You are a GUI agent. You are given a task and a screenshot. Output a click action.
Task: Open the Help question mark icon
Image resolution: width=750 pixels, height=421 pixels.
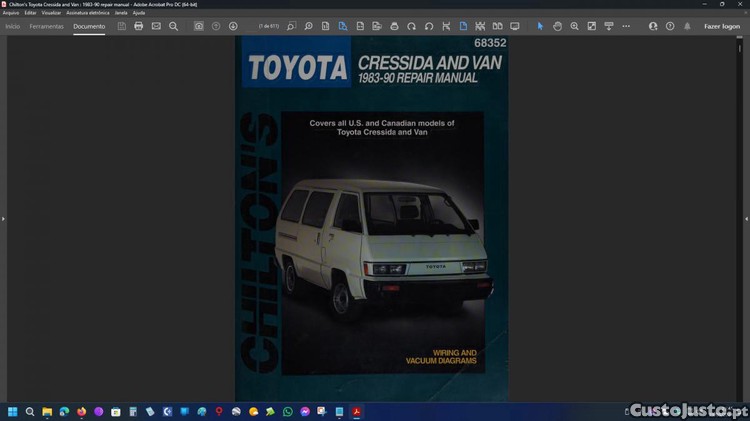tap(670, 26)
